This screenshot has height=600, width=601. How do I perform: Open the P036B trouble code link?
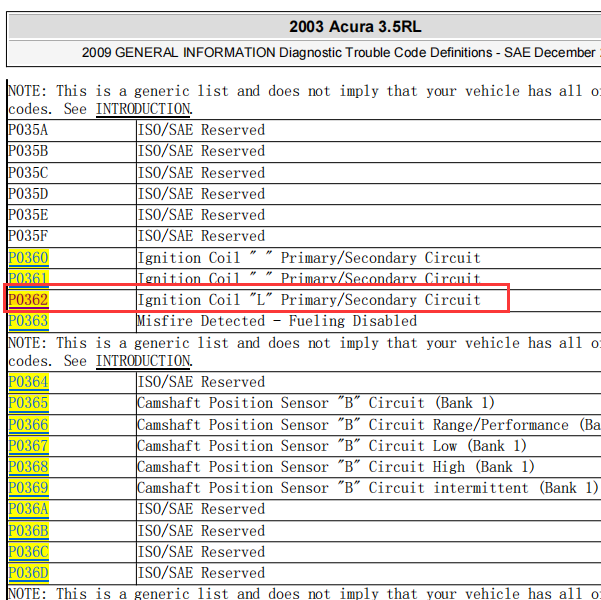[29, 531]
